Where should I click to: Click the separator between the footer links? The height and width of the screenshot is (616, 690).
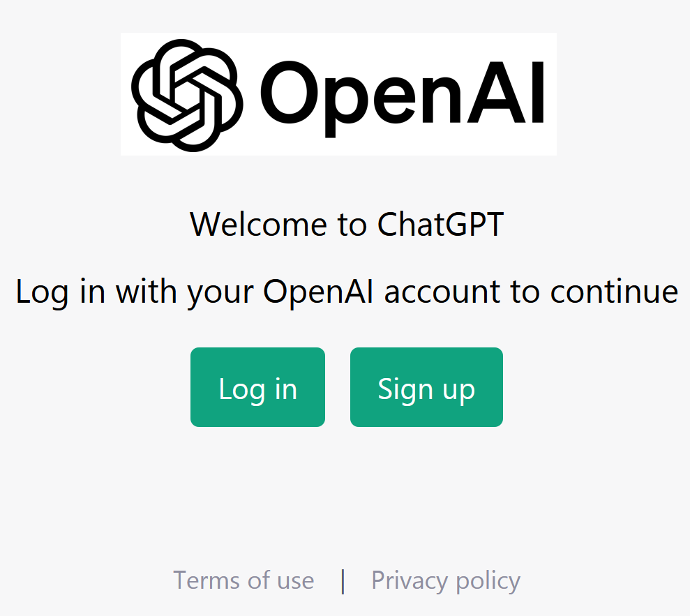point(343,580)
